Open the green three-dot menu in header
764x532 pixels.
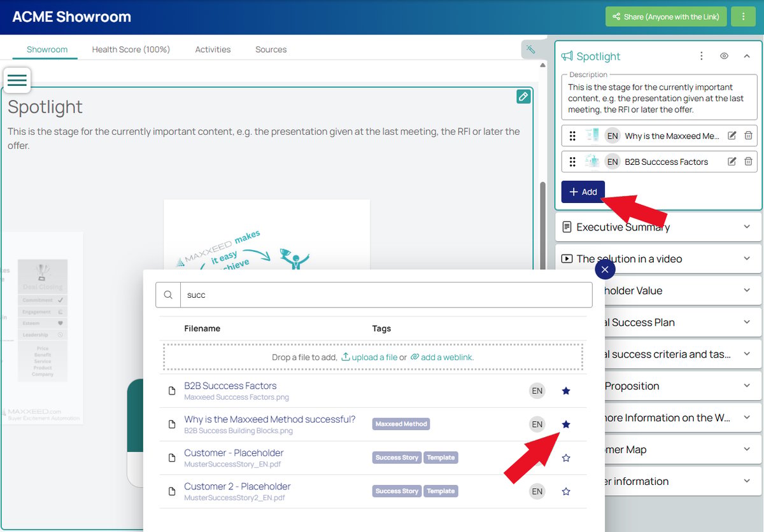[743, 17]
